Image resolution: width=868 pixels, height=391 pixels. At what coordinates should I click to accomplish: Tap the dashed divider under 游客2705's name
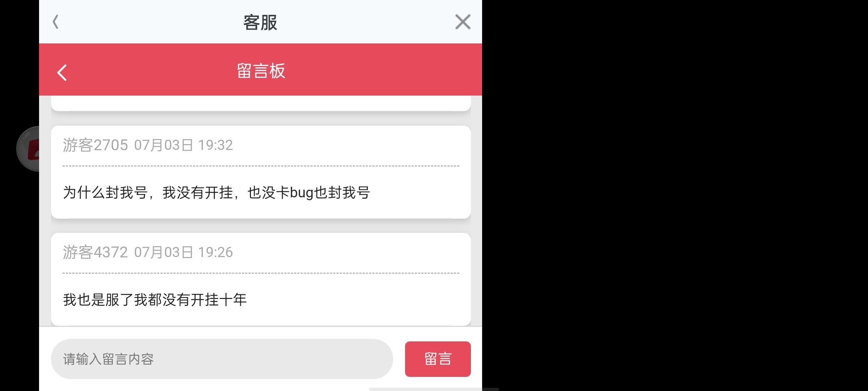tap(261, 166)
